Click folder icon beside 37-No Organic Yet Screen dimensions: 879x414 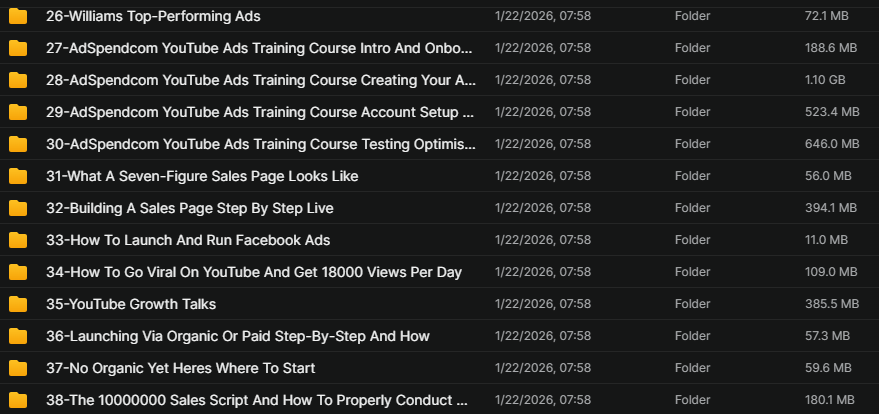click(x=18, y=368)
